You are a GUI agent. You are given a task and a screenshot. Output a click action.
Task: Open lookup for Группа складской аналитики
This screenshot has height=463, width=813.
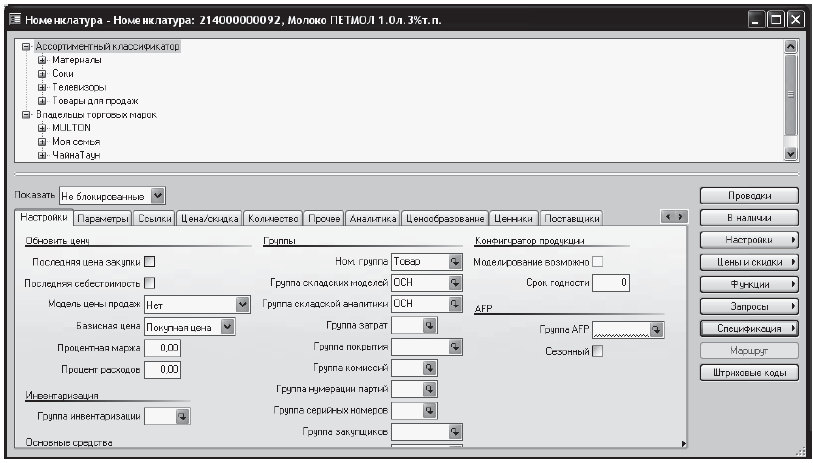(x=455, y=304)
